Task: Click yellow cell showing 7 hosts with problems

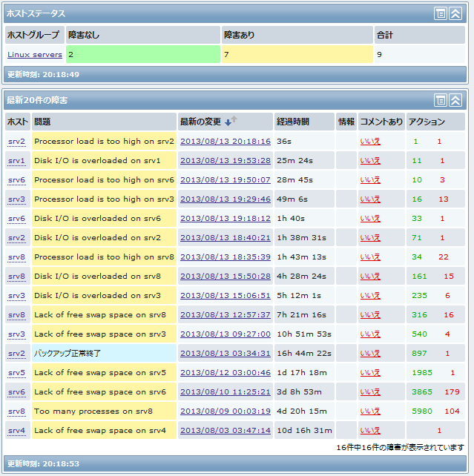Action: coord(297,54)
